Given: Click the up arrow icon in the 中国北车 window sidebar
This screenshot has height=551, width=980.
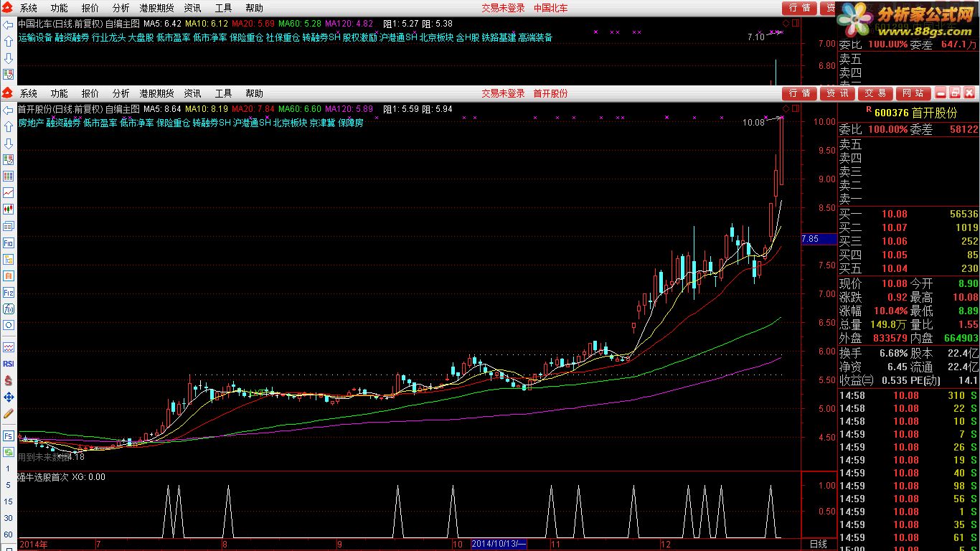Looking at the screenshot, I should [9, 42].
